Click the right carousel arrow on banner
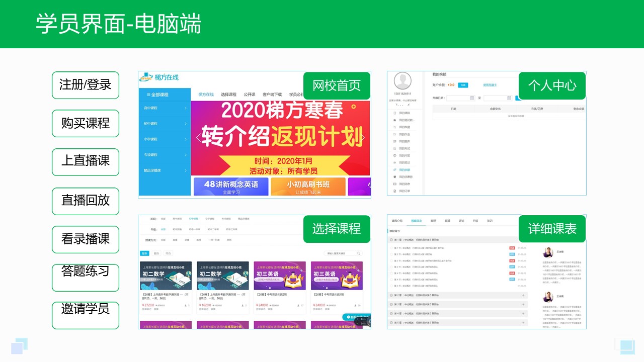The height and width of the screenshot is (362, 644). (363, 138)
